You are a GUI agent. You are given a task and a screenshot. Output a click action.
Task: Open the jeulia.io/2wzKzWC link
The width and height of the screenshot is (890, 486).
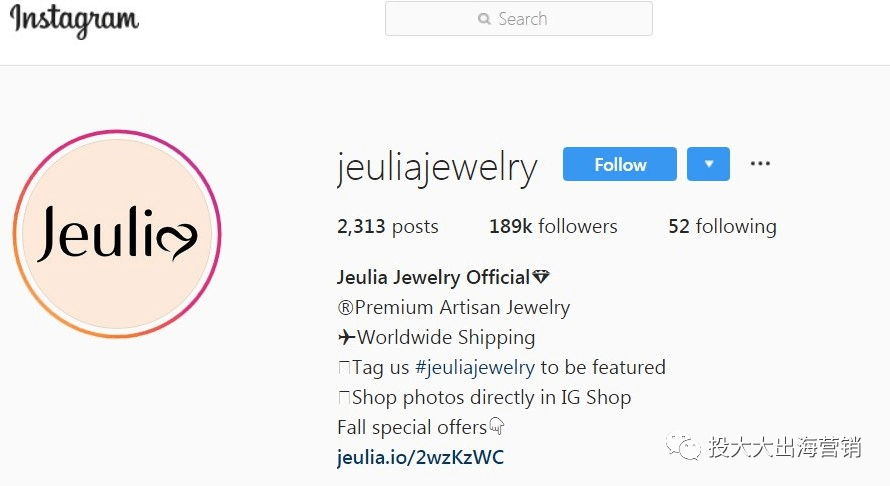click(x=421, y=457)
